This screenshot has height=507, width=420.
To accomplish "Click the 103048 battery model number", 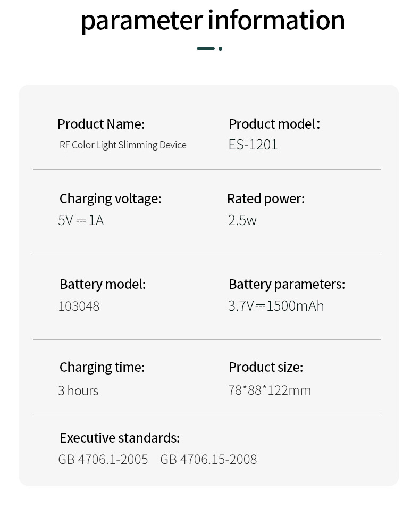I will (x=79, y=306).
